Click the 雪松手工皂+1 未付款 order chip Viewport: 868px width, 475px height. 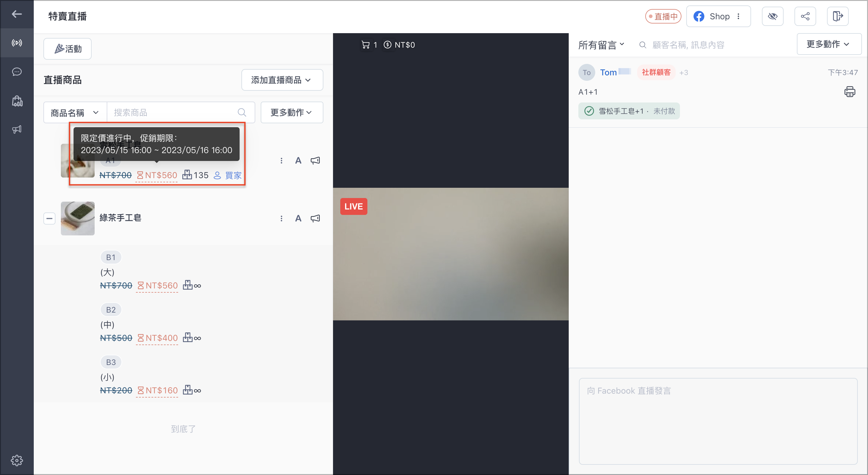point(629,111)
